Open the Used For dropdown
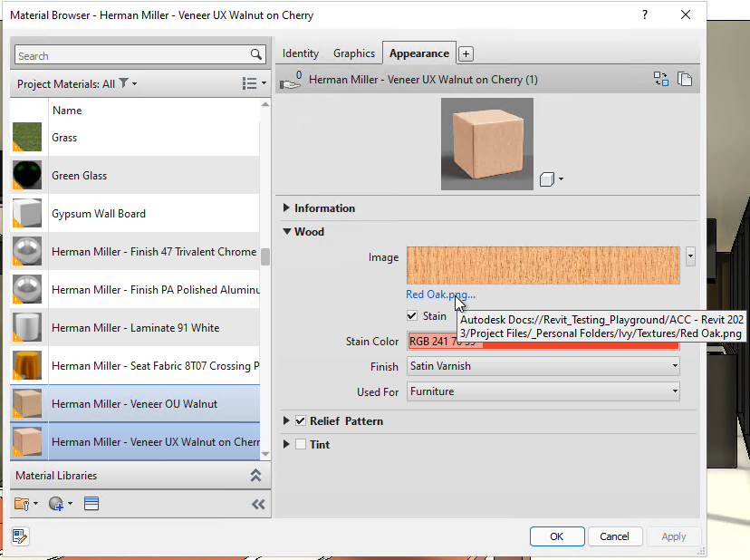 coord(543,391)
